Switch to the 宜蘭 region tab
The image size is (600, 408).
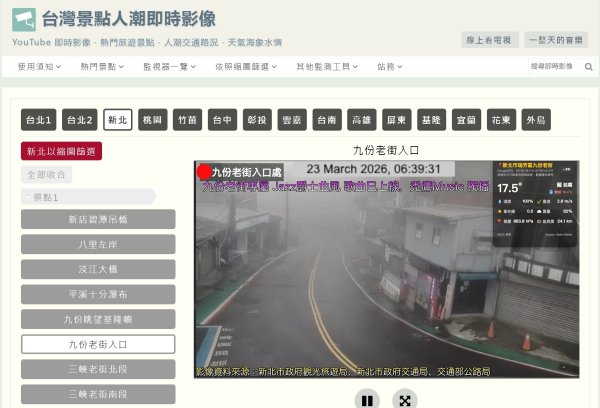[466, 120]
